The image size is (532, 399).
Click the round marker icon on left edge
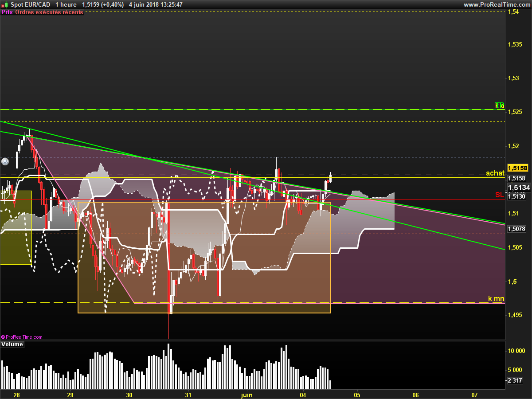pyautogui.click(x=4, y=162)
